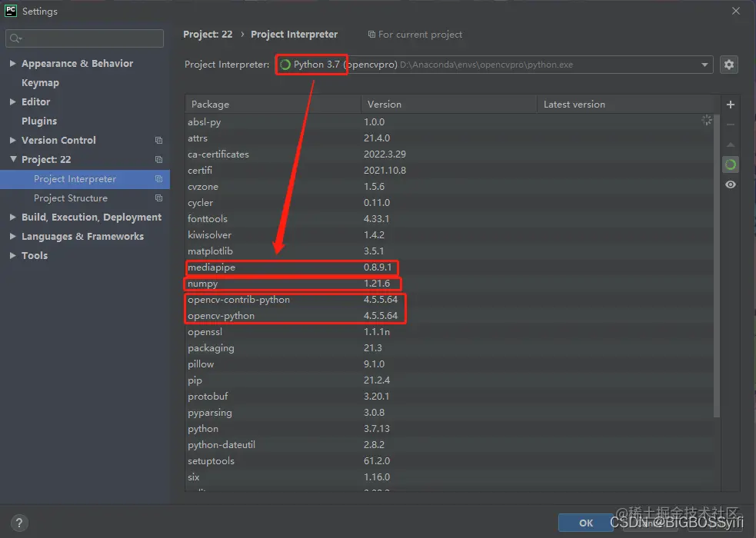Select the python-dateutil package row
The width and height of the screenshot is (756, 538).
[449, 445]
